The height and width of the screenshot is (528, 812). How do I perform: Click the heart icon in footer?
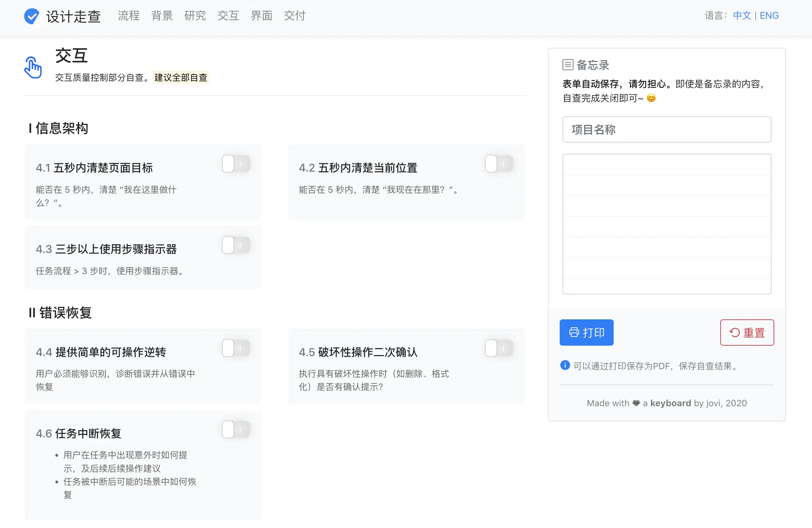click(x=636, y=403)
